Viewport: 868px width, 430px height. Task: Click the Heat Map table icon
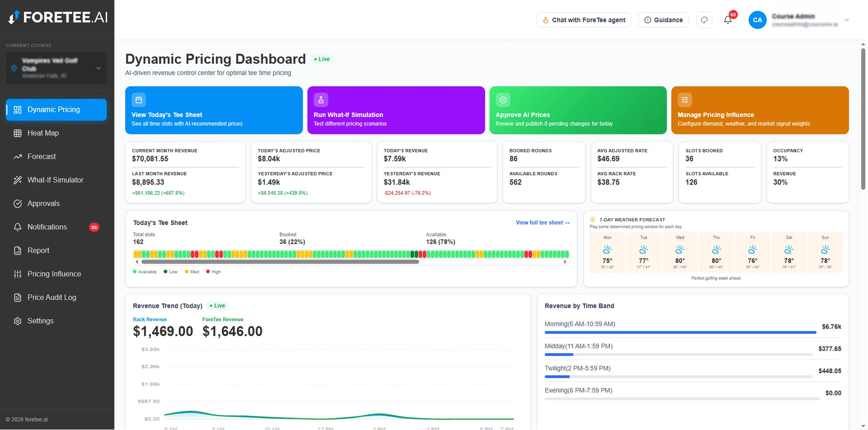coord(17,133)
